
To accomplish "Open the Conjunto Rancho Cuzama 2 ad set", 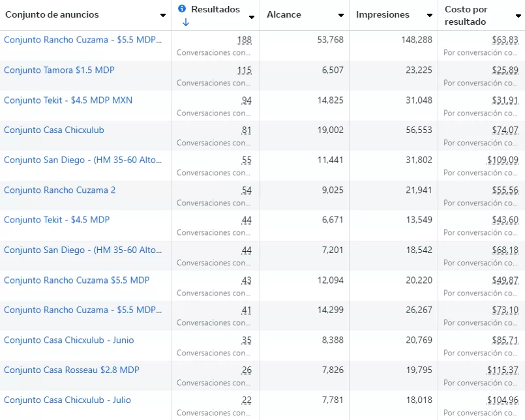I will [59, 190].
